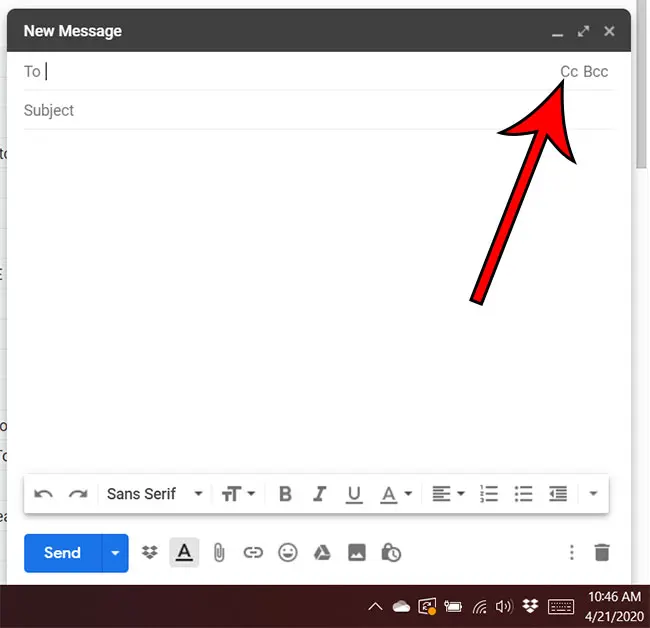
Task: Open the three-dot more options menu
Action: coord(571,552)
